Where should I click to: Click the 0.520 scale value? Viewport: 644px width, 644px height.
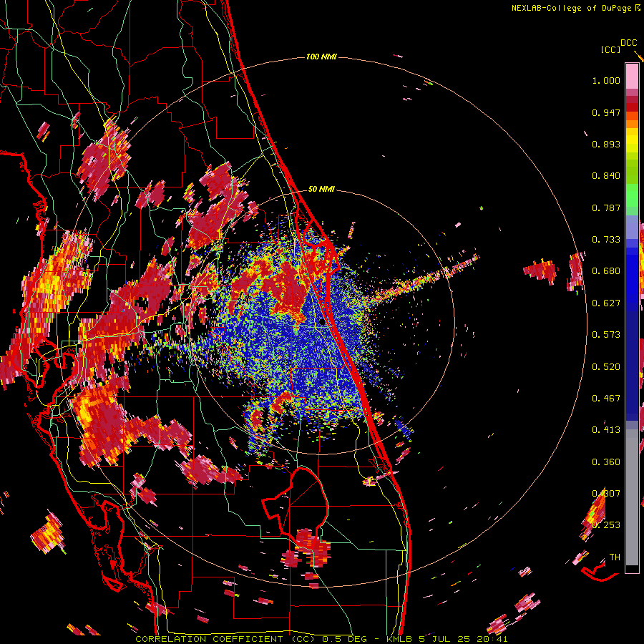point(606,367)
